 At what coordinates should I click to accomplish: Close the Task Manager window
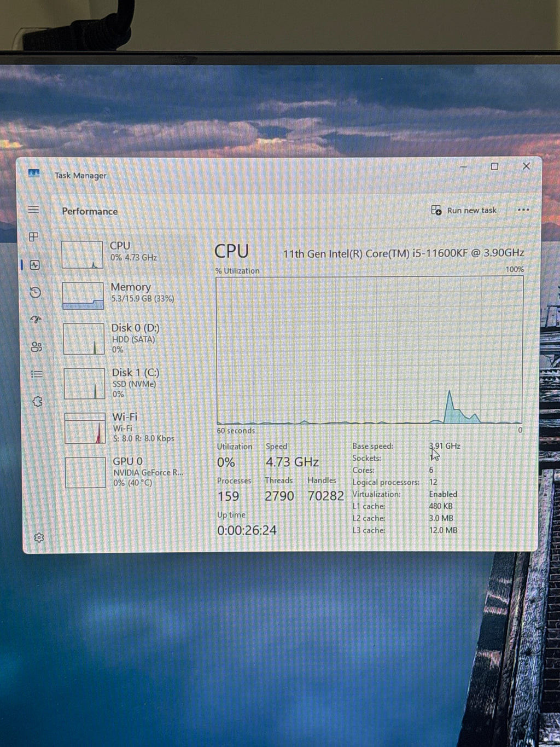tap(526, 166)
